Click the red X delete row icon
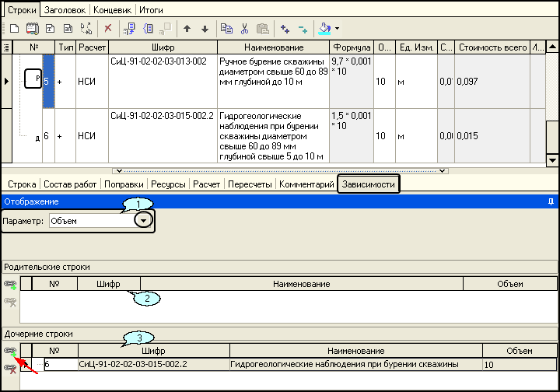 108,29
